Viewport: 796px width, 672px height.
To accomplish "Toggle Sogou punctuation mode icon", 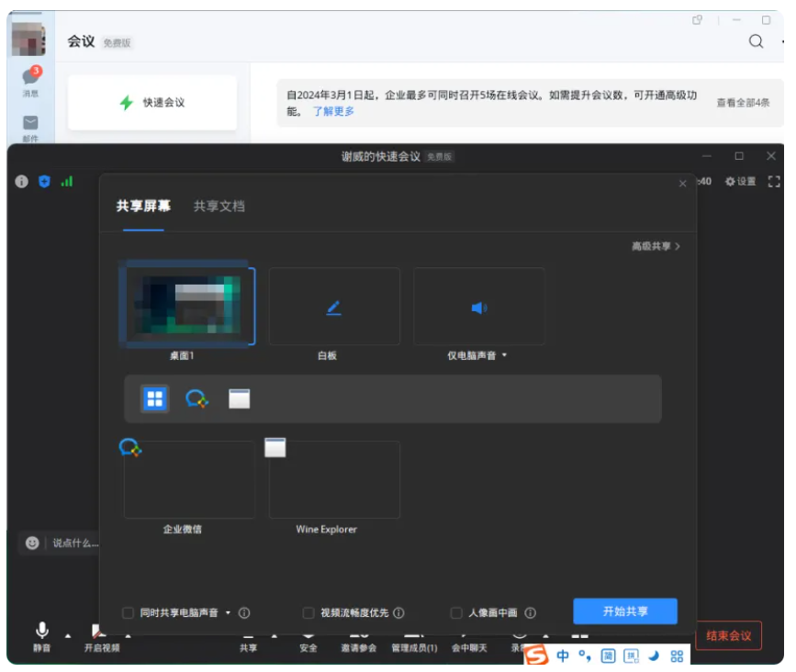I will (585, 655).
